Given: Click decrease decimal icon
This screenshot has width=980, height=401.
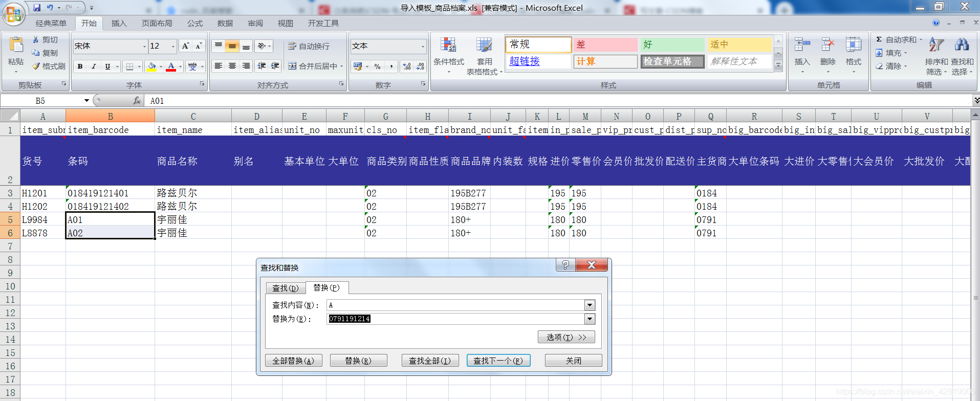Looking at the screenshot, I should (420, 66).
